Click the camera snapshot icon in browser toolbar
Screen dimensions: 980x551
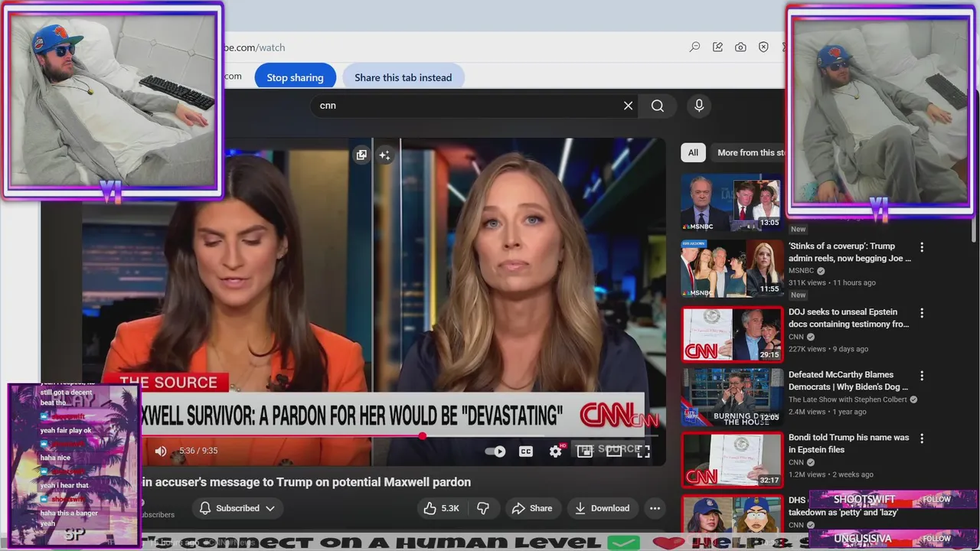pyautogui.click(x=740, y=47)
